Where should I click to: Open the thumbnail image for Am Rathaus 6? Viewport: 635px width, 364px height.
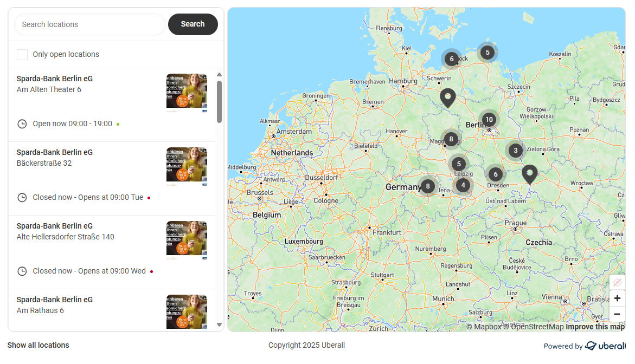coord(187,312)
